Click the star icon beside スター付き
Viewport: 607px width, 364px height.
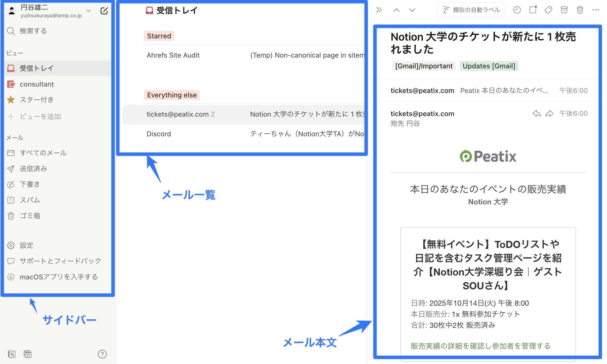coord(11,100)
